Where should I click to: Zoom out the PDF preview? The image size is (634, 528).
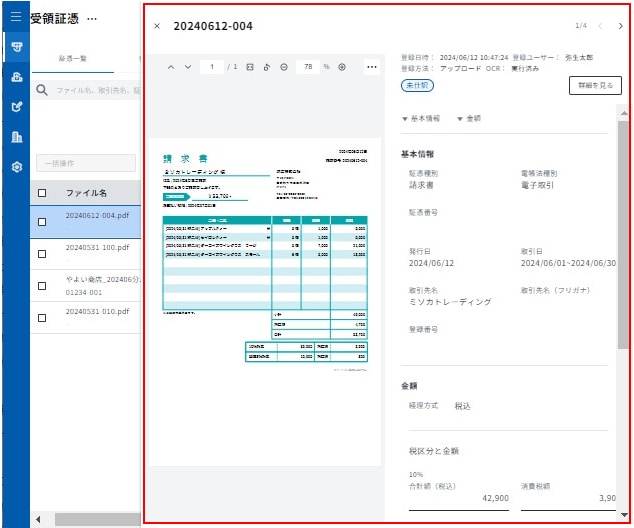point(284,67)
